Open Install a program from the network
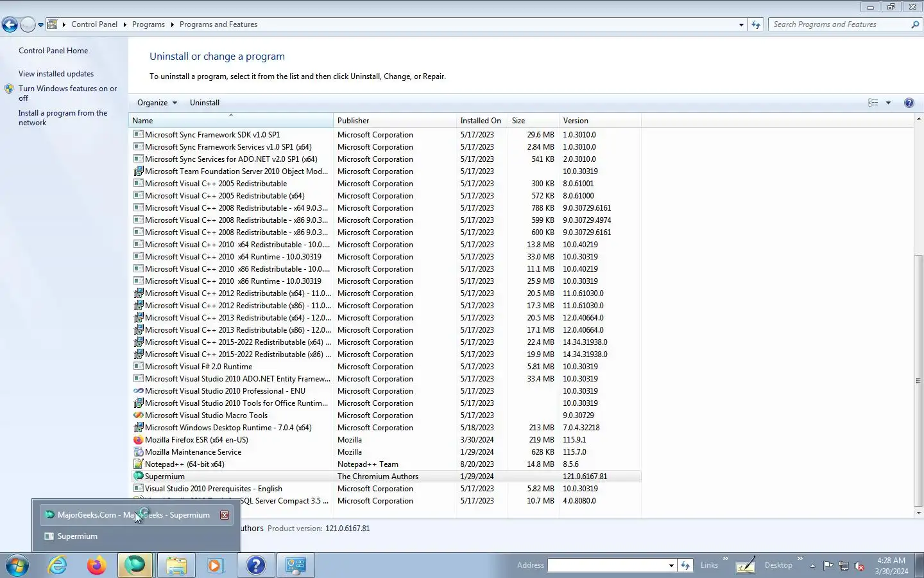924x578 pixels. [63, 118]
